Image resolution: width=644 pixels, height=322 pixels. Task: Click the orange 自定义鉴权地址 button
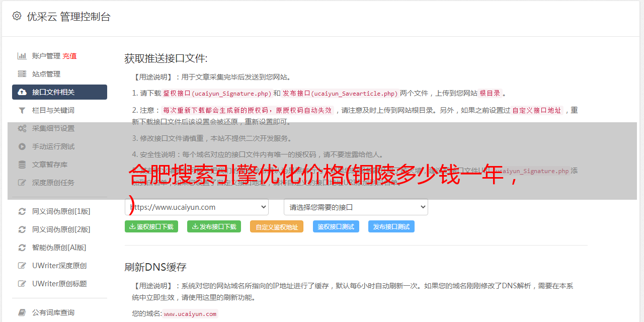coord(277,226)
